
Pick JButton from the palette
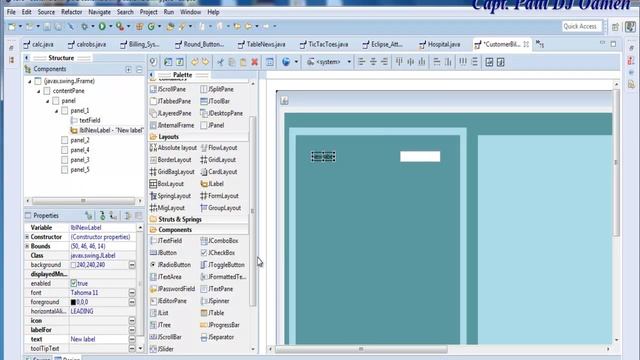(163, 253)
